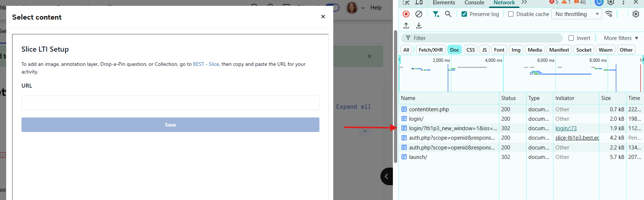
Task: Sort requests by Size column
Action: pos(612,98)
